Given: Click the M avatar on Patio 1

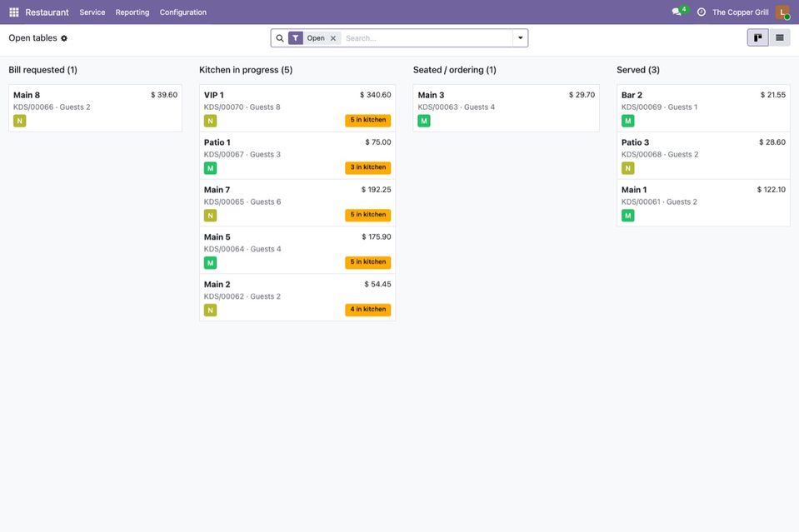Looking at the screenshot, I should pos(211,168).
